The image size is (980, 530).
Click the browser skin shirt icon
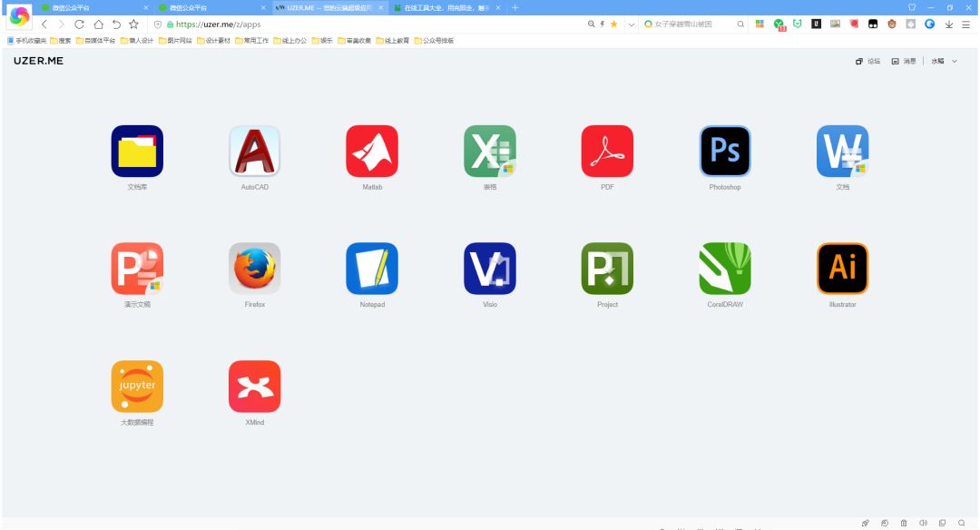912,7
